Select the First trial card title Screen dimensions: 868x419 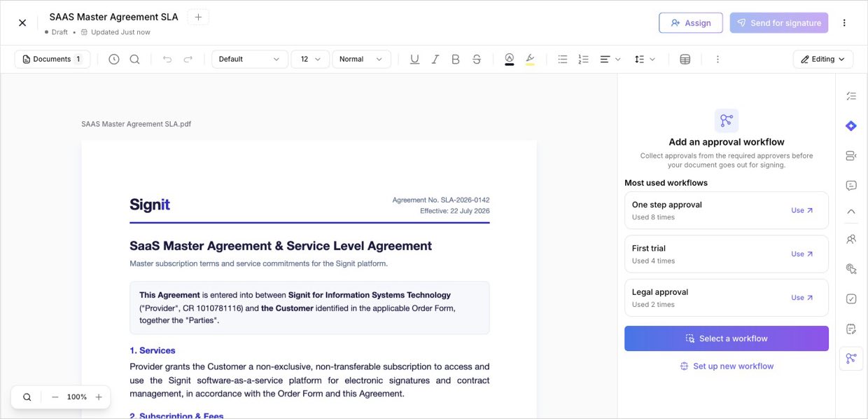coord(648,248)
